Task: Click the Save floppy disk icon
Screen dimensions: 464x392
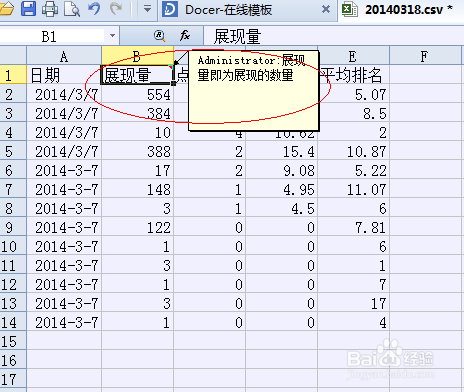Action: coord(28,9)
